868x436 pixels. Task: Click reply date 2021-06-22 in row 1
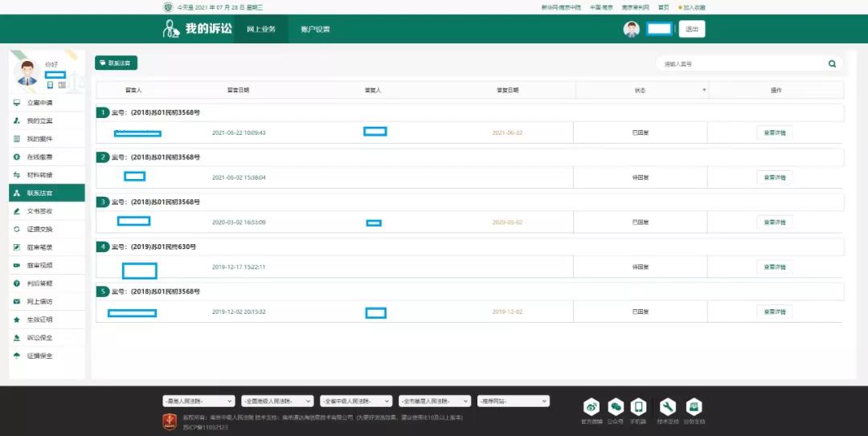507,132
